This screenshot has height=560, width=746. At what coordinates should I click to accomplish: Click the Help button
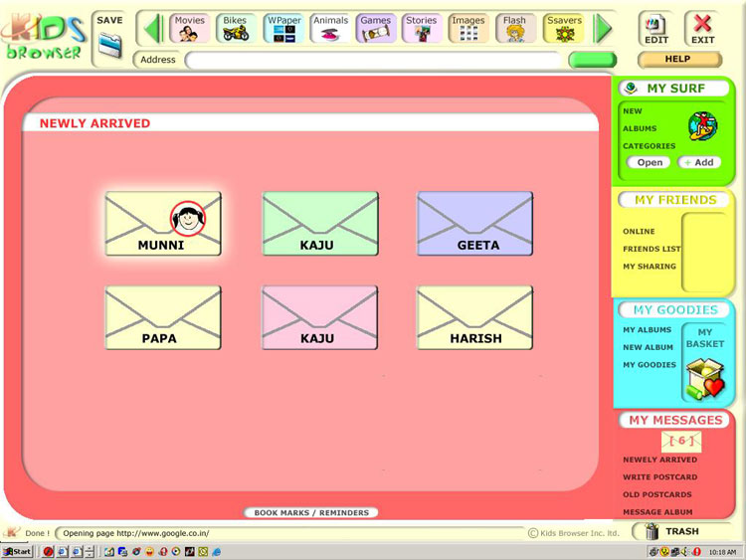coord(679,60)
